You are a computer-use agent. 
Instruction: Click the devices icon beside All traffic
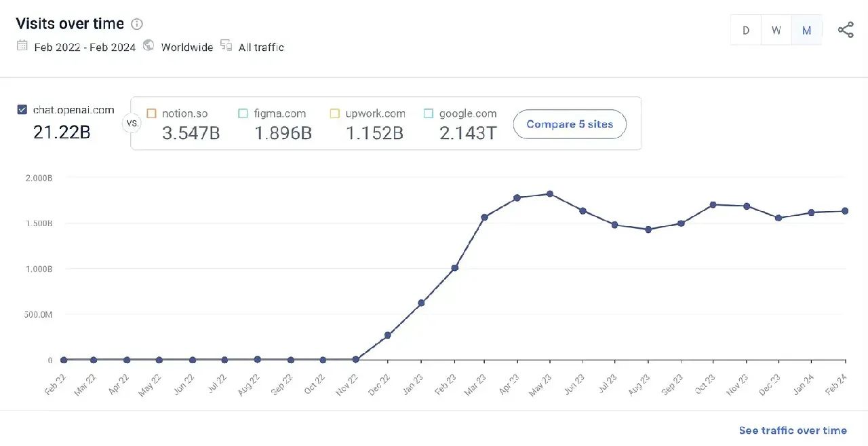click(226, 46)
